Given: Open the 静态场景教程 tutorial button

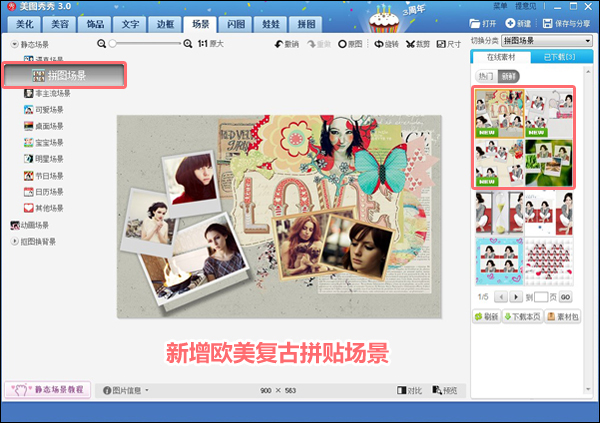Looking at the screenshot, I should [x=47, y=390].
